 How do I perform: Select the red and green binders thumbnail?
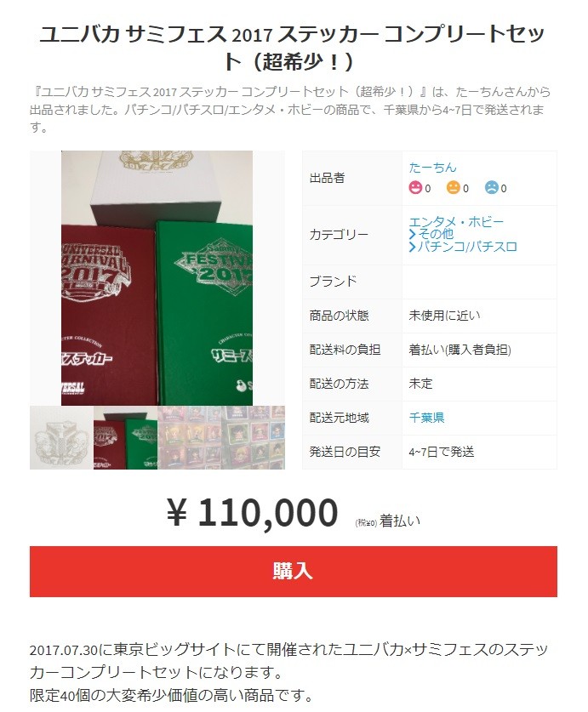click(x=125, y=438)
